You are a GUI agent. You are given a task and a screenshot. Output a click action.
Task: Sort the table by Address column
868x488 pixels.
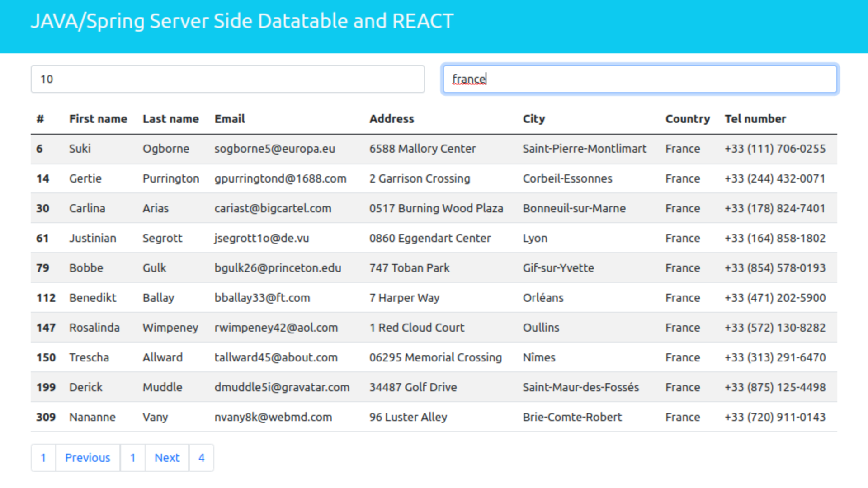392,119
